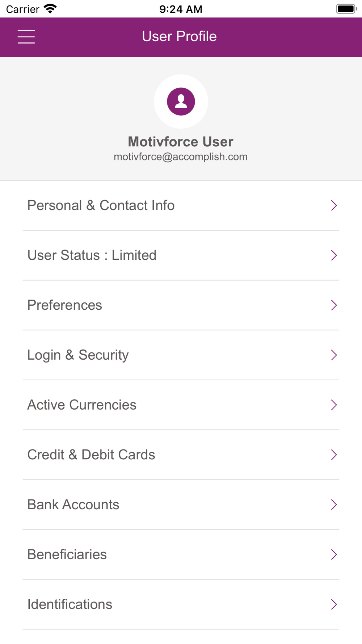Select User Status : Limited row

181,255
